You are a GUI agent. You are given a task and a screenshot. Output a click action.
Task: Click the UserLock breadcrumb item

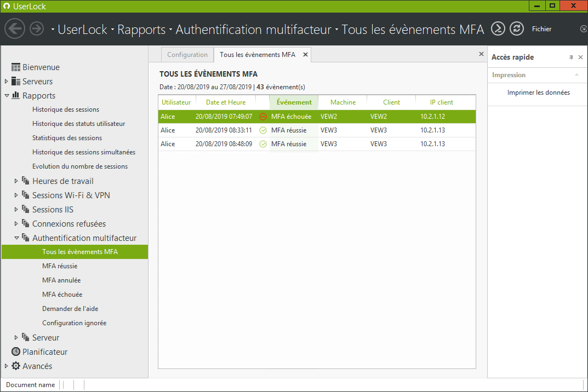(x=82, y=29)
